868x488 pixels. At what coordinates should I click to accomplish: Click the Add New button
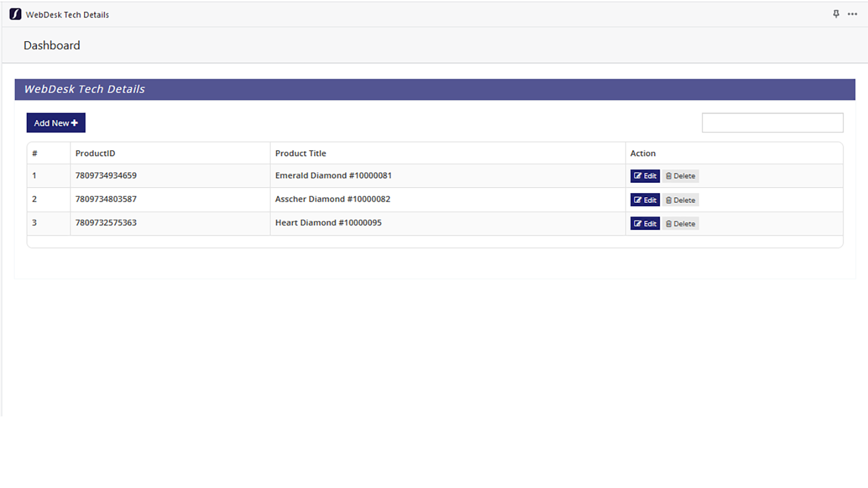coord(56,123)
